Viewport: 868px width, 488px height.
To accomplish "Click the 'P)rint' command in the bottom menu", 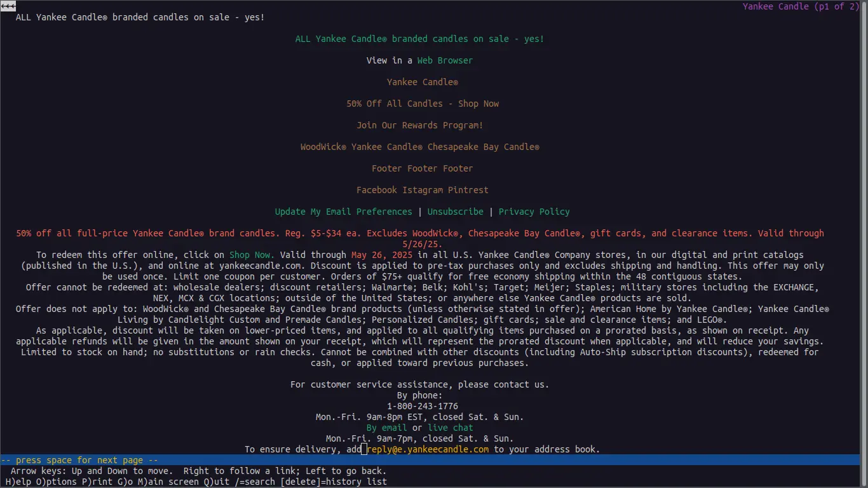I will pos(97,482).
